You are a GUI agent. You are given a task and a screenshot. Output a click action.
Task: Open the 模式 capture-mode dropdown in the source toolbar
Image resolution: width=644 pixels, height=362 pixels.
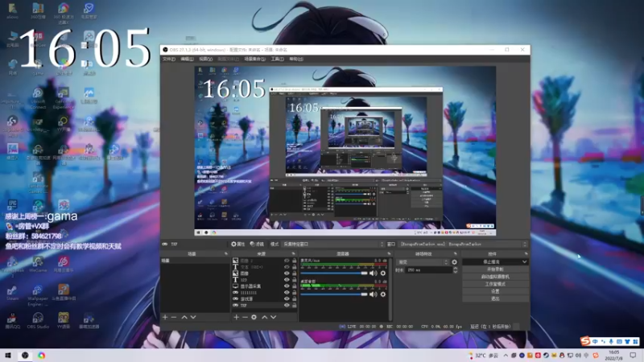[333, 245]
